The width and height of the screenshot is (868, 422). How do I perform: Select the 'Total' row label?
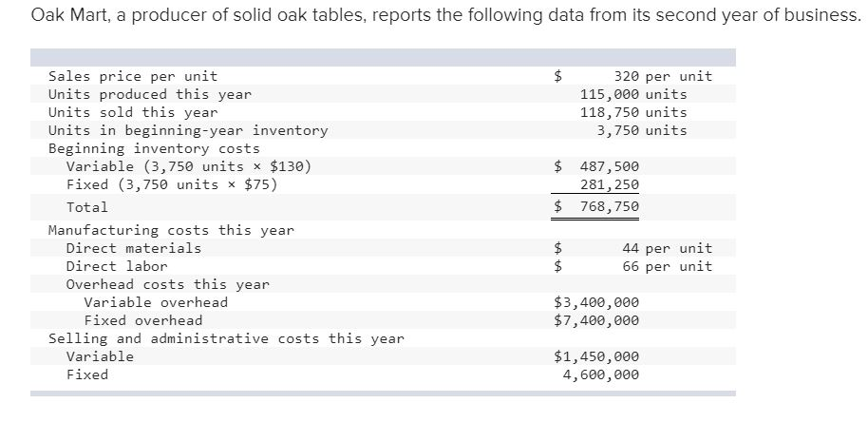click(x=87, y=207)
